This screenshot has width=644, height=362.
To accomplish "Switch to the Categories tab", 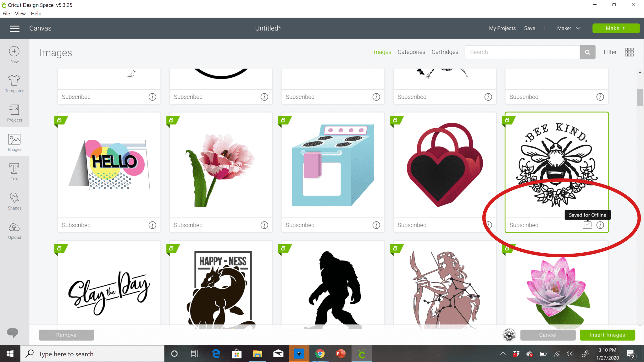I will (411, 52).
